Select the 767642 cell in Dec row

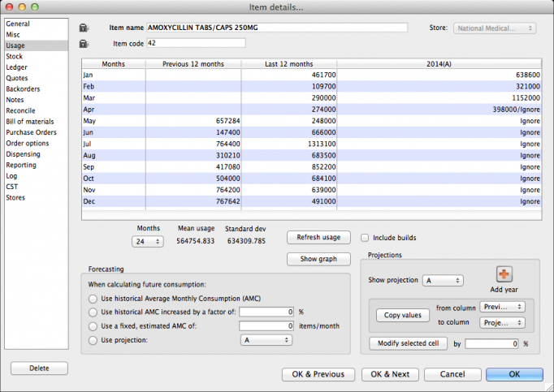coord(193,201)
